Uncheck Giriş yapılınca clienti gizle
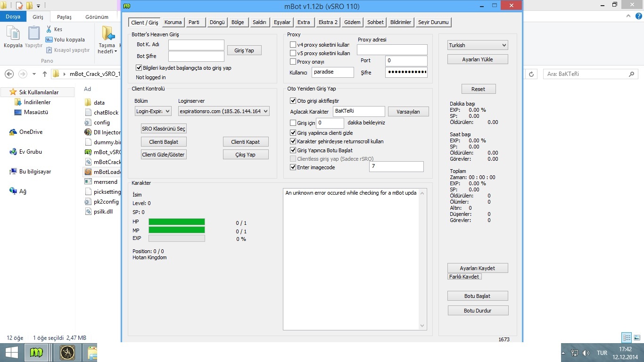644x362 pixels. coord(293,133)
